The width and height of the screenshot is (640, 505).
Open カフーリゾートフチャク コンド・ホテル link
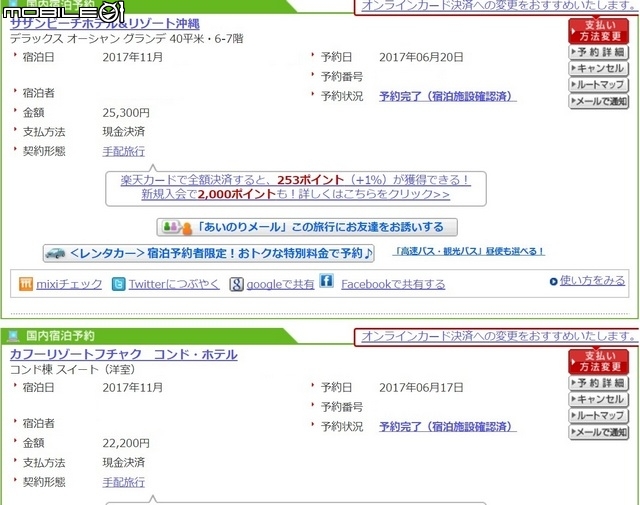[x=124, y=354]
